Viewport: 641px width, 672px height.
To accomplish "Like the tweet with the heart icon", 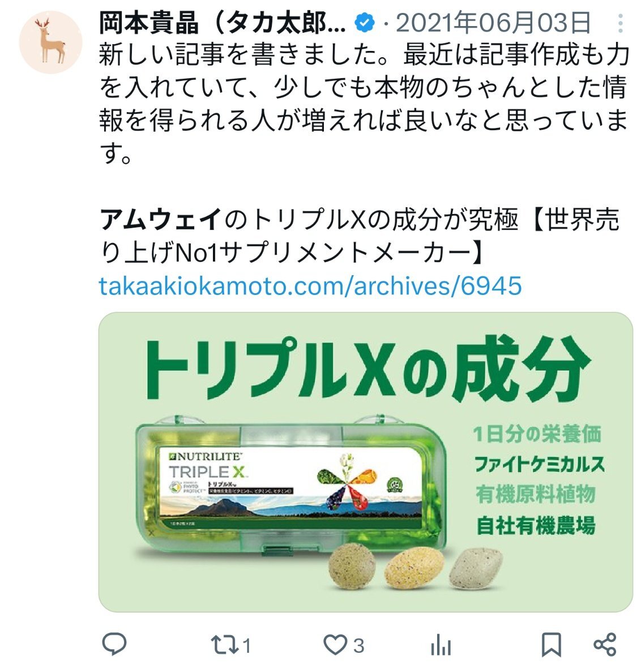I will click(335, 645).
